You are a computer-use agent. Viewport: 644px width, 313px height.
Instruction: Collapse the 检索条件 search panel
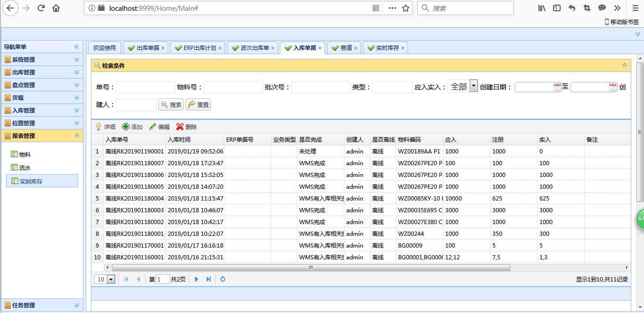tap(625, 65)
